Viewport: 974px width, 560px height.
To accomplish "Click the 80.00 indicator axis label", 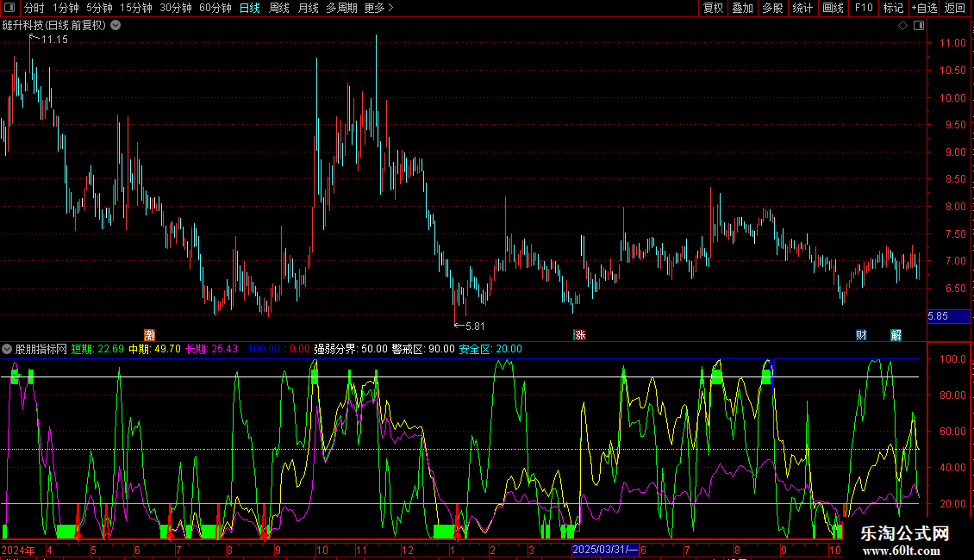I will click(952, 395).
